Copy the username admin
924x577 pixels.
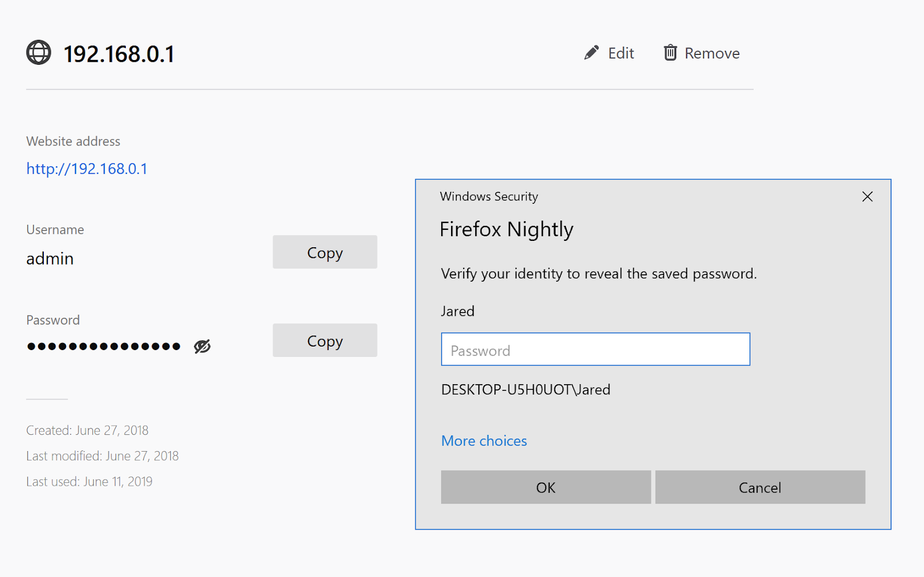click(x=325, y=252)
